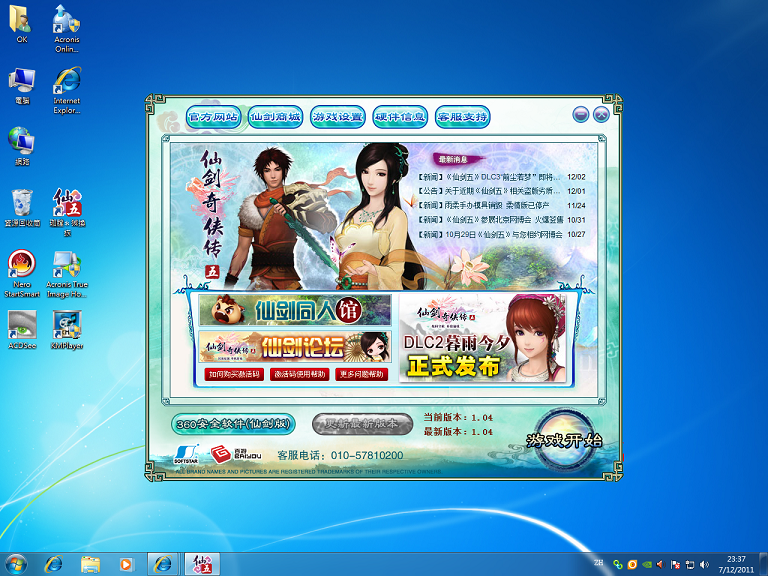Viewport: 768px width, 576px height.
Task: Open the Nero StartSmart desktop icon
Action: [x=22, y=272]
